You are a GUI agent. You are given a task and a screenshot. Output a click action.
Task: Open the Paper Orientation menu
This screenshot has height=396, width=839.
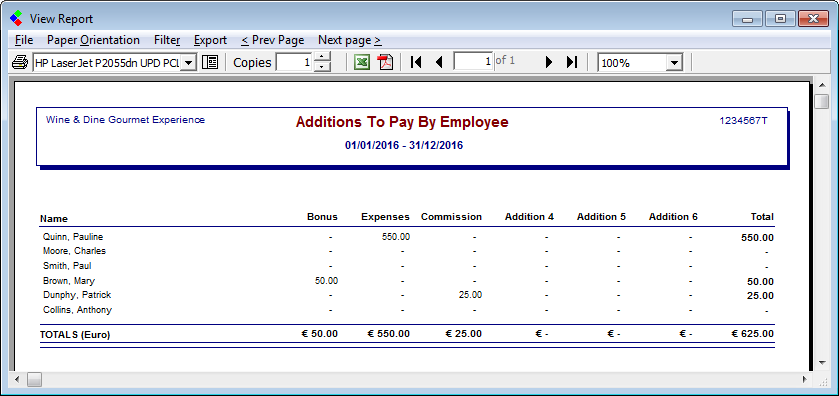click(93, 40)
